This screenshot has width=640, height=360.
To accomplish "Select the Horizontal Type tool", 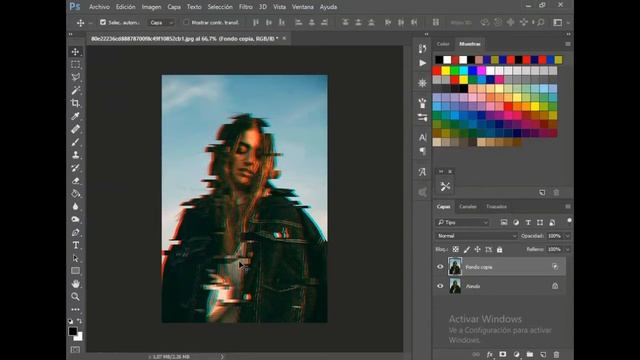I will pos(76,245).
